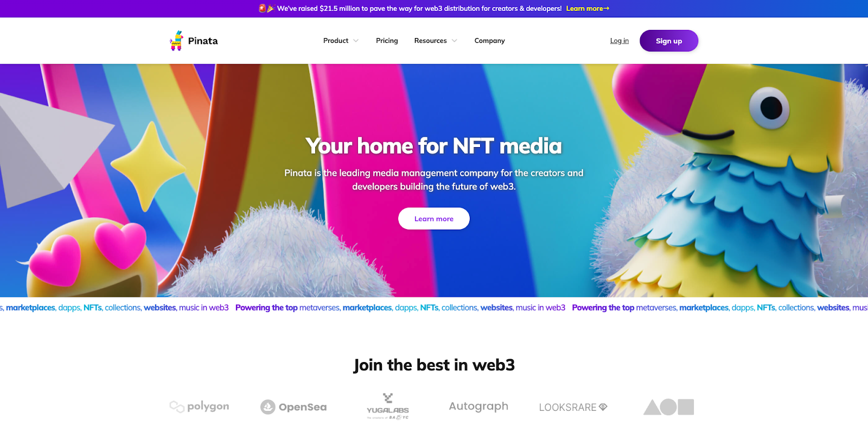Open the Product menu
The width and height of the screenshot is (868, 438).
pyautogui.click(x=336, y=41)
